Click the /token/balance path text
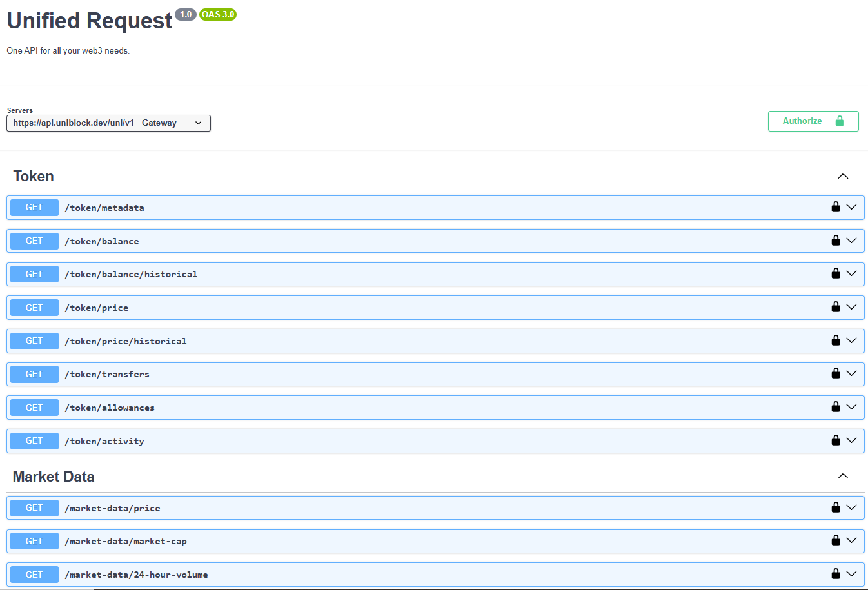Screen dimensions: 868x590 (102, 241)
